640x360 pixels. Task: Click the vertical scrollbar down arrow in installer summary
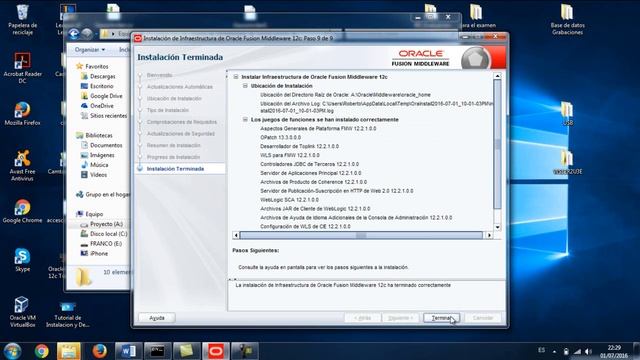pyautogui.click(x=497, y=227)
